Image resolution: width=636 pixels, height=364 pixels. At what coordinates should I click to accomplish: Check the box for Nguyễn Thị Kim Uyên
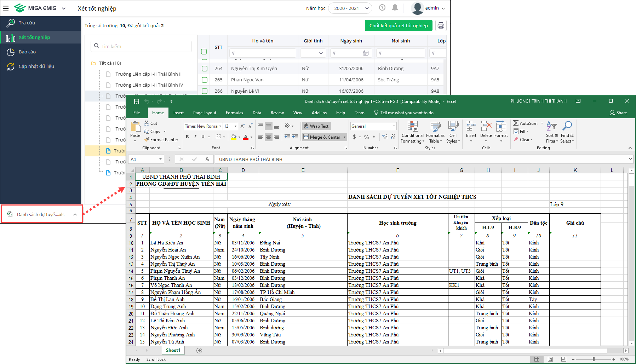[205, 68]
